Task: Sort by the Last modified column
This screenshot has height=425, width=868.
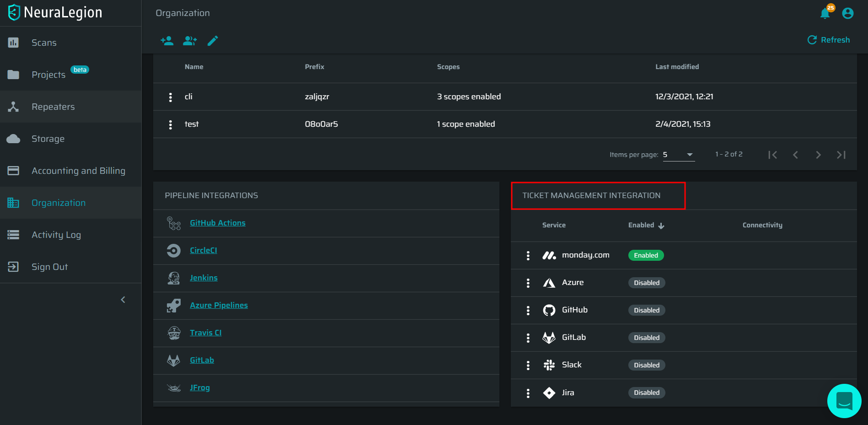Action: pyautogui.click(x=677, y=67)
